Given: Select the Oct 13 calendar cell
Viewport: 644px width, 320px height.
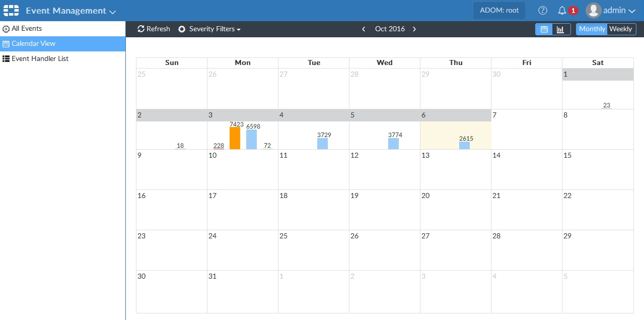Looking at the screenshot, I should 456,169.
